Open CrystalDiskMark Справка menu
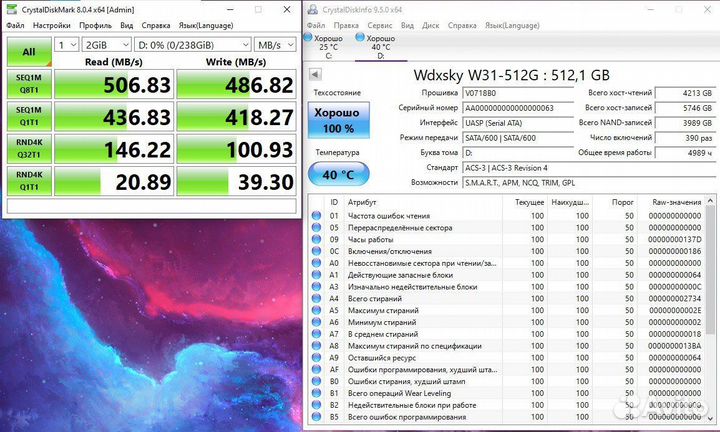This screenshot has width=720, height=432. [x=156, y=25]
